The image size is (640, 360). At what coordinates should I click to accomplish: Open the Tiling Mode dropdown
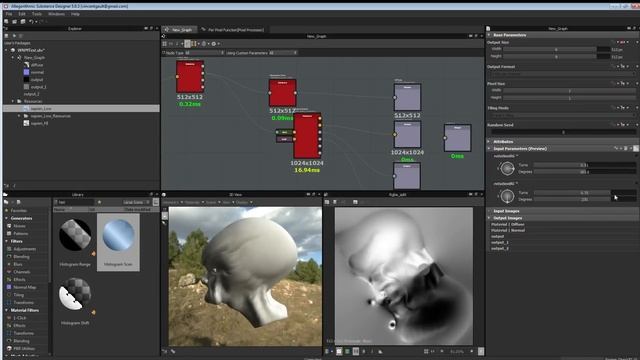(563, 116)
